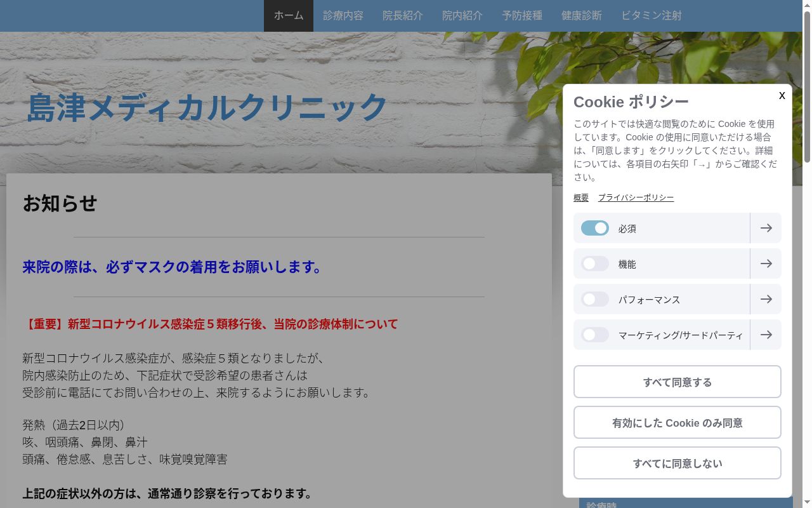Open the プライバシーポリシー link
Screen dimensions: 812x508
pos(636,197)
